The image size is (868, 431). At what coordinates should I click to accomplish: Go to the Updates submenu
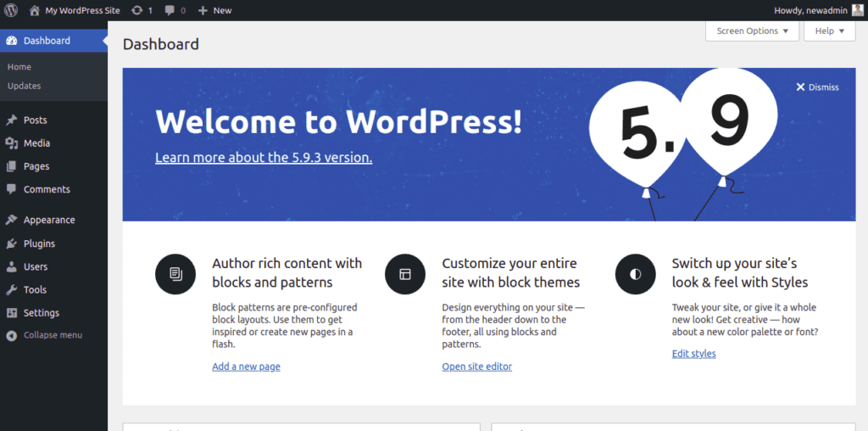click(24, 86)
